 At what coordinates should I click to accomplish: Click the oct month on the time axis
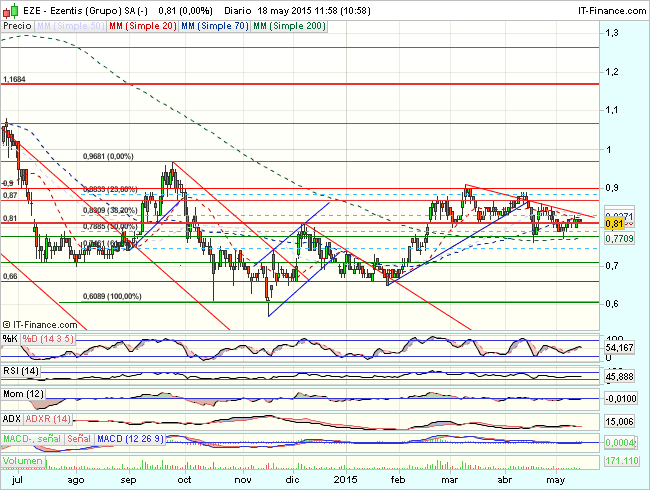coord(184,480)
